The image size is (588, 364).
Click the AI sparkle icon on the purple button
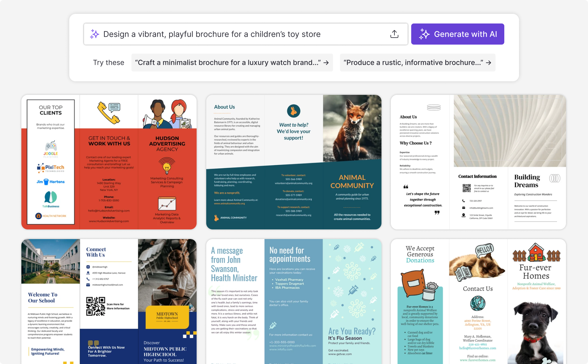click(425, 34)
